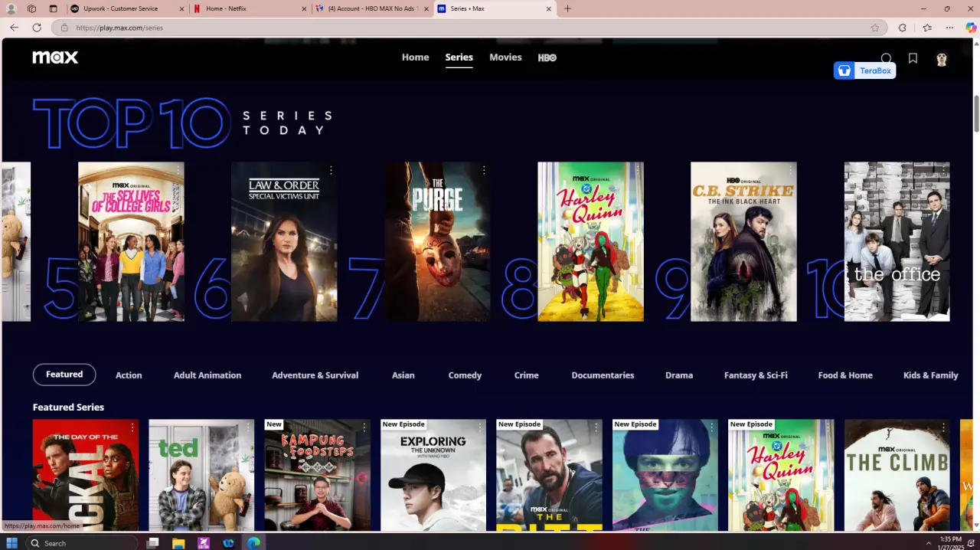The width and height of the screenshot is (980, 550).
Task: Select the Drama genre filter
Action: pos(679,375)
